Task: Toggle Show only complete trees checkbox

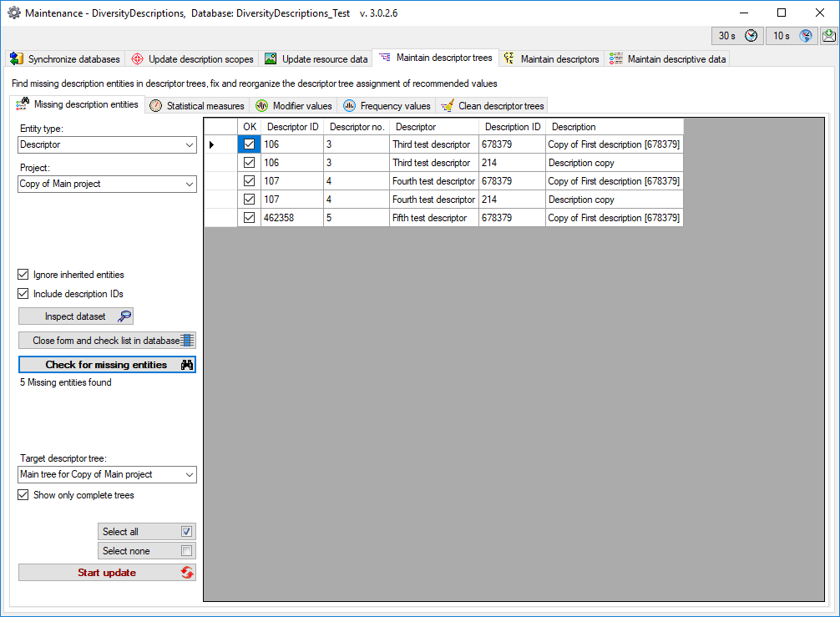Action: [23, 495]
